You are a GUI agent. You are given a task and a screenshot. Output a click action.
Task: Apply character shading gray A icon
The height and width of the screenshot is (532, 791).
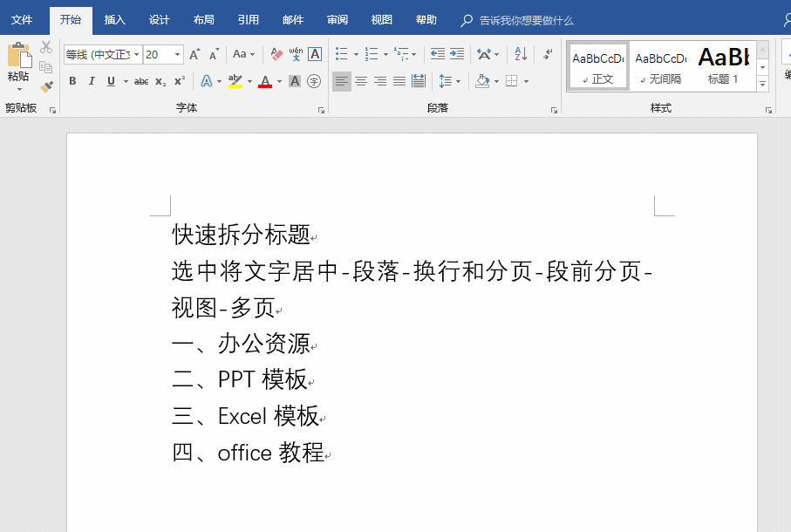point(295,81)
